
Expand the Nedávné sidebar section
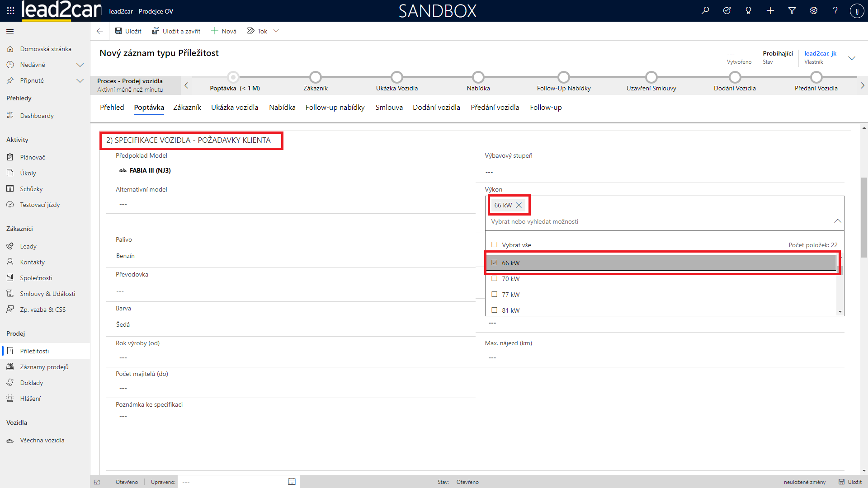pos(80,65)
